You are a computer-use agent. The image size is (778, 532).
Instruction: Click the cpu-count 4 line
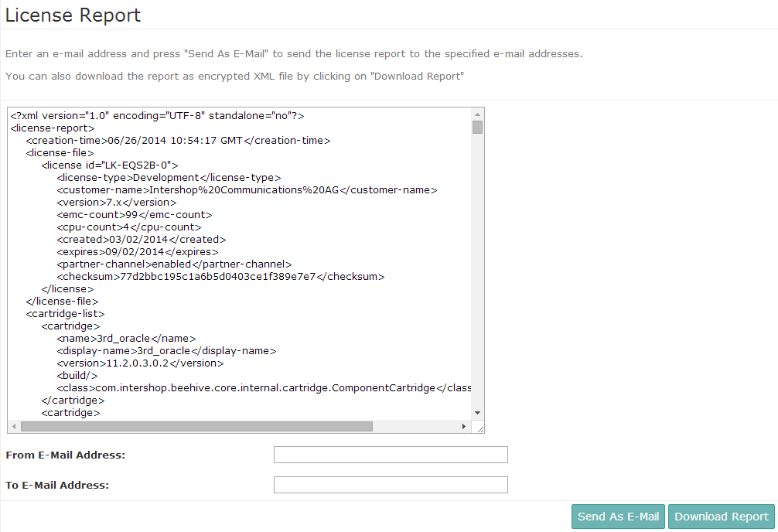(129, 227)
